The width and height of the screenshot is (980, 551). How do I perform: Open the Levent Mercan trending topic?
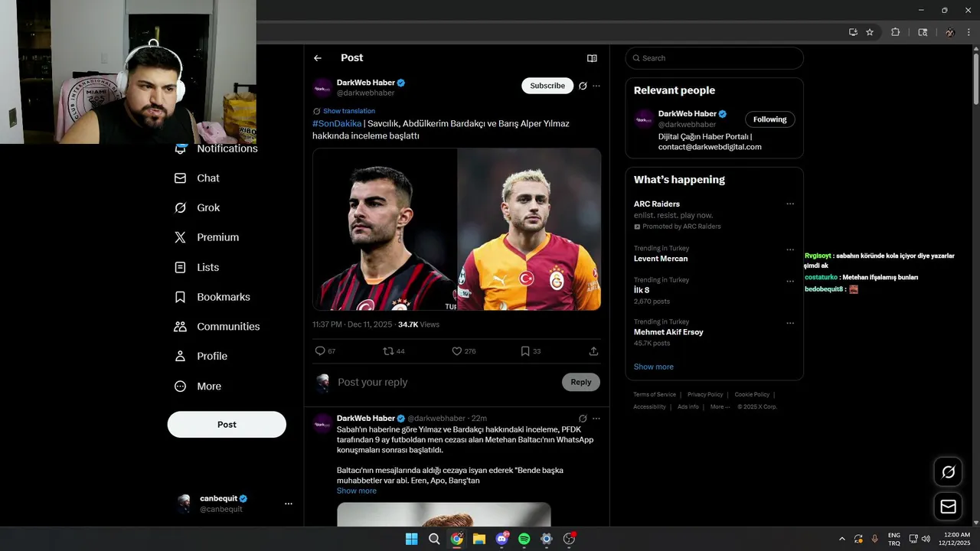pyautogui.click(x=661, y=259)
